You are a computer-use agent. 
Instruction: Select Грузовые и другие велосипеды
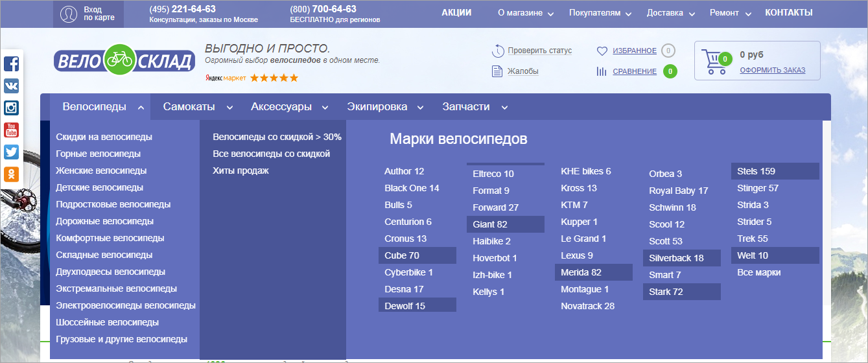click(122, 340)
